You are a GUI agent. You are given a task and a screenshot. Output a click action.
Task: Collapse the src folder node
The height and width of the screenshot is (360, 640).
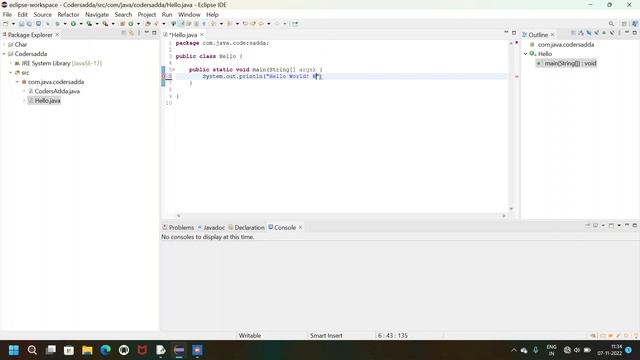tap(11, 73)
